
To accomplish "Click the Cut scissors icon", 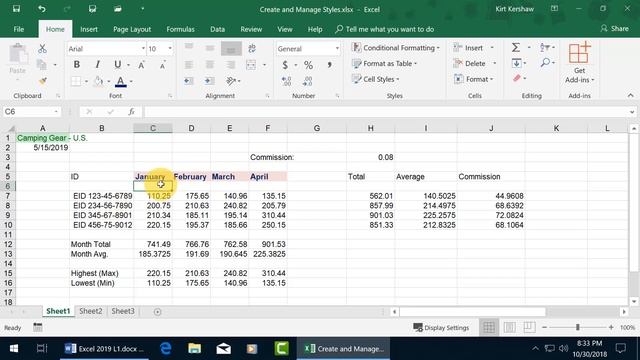I will [42, 49].
